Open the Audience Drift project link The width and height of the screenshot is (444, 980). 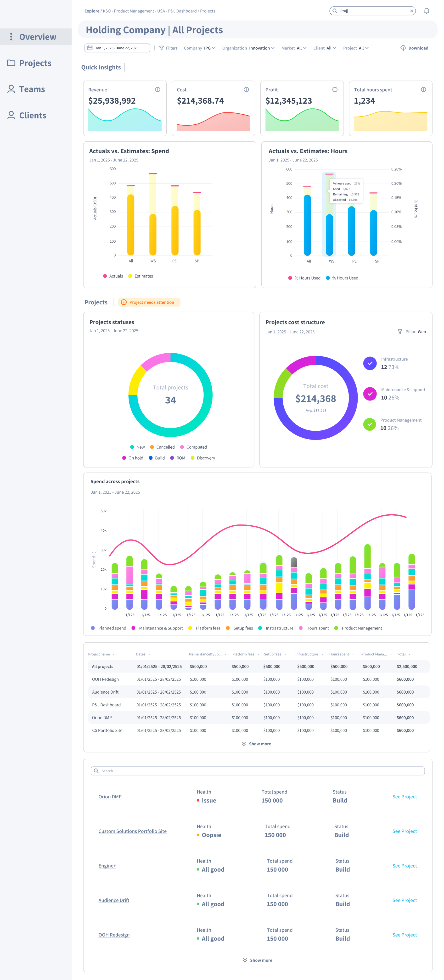(x=114, y=900)
